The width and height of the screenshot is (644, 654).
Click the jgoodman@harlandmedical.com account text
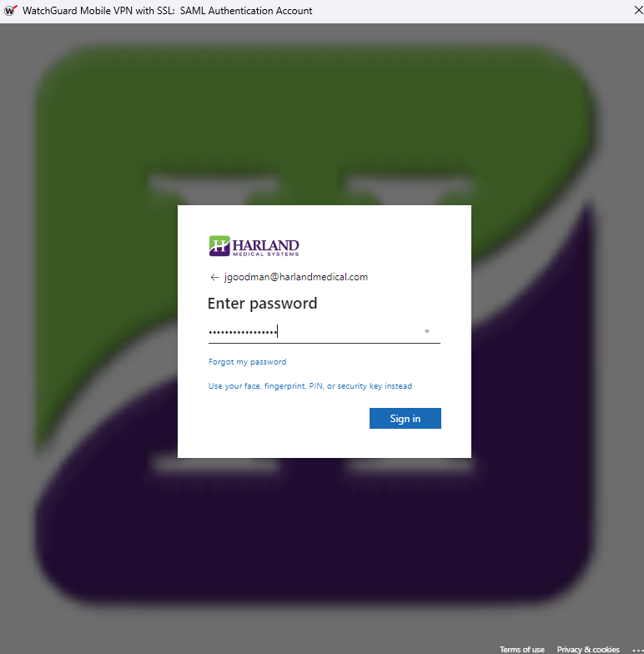pos(295,277)
